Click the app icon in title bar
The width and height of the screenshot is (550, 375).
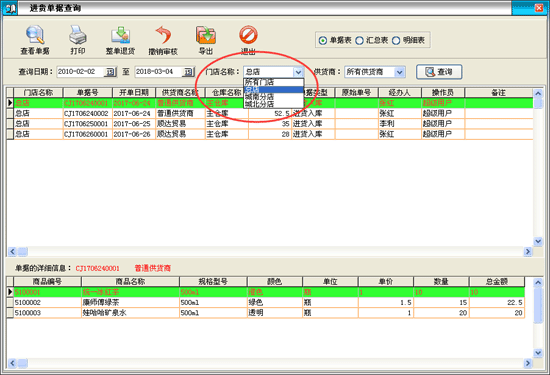pyautogui.click(x=10, y=8)
